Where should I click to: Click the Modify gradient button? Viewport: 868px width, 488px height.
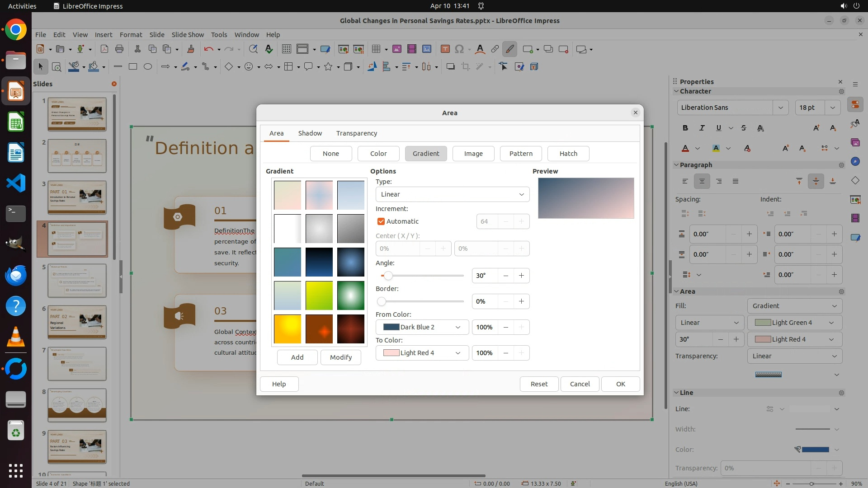point(340,357)
